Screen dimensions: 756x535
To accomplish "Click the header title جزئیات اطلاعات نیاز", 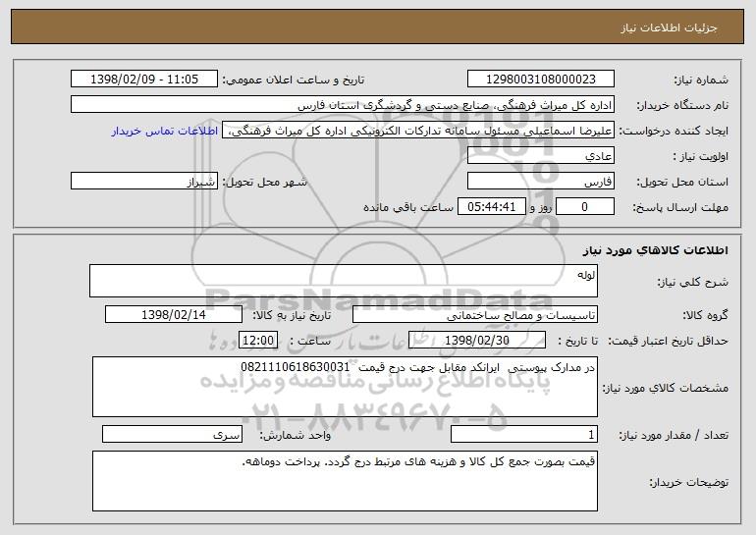I will point(669,27).
